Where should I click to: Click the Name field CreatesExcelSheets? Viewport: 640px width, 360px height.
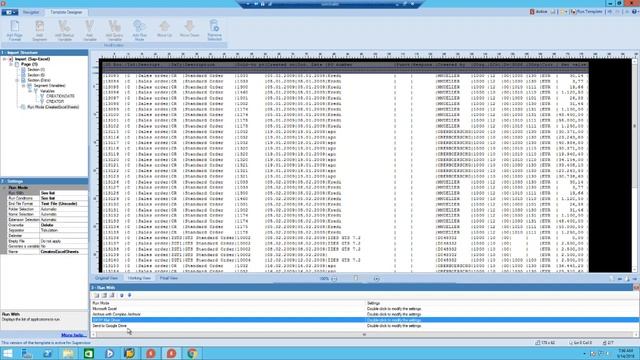point(64,252)
